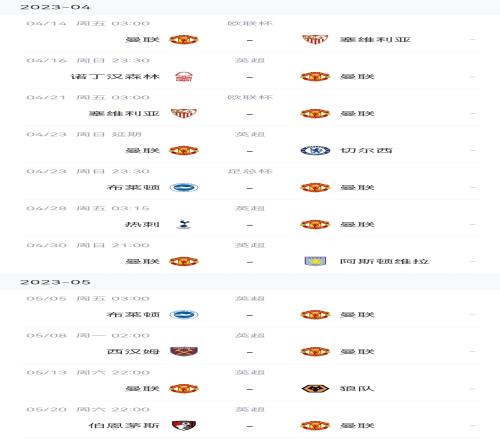Click Manchester United crest in the 04/30 match
Screen dimensions: 500x440
pos(184,262)
